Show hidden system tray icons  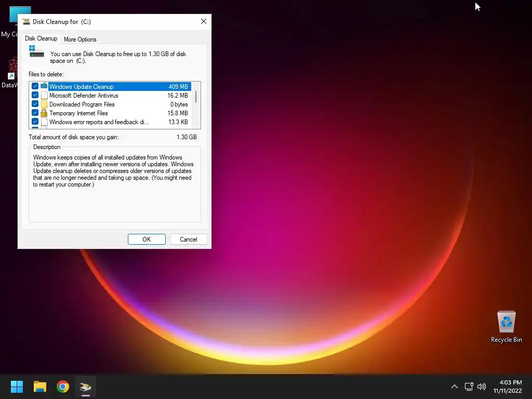click(455, 387)
